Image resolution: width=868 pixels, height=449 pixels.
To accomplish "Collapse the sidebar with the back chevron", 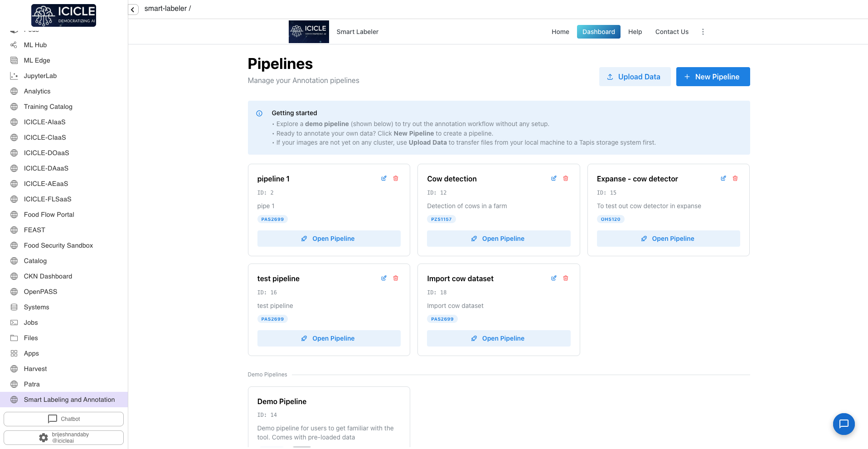I will click(133, 9).
